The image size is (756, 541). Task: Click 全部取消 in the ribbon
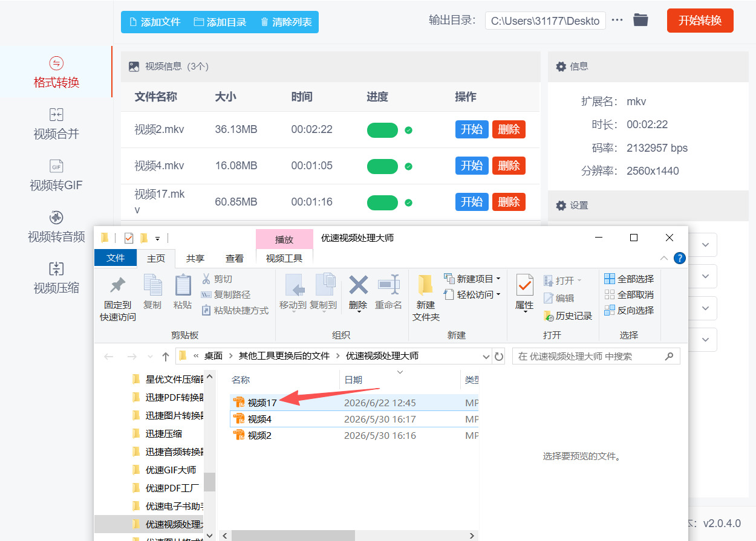tap(630, 294)
